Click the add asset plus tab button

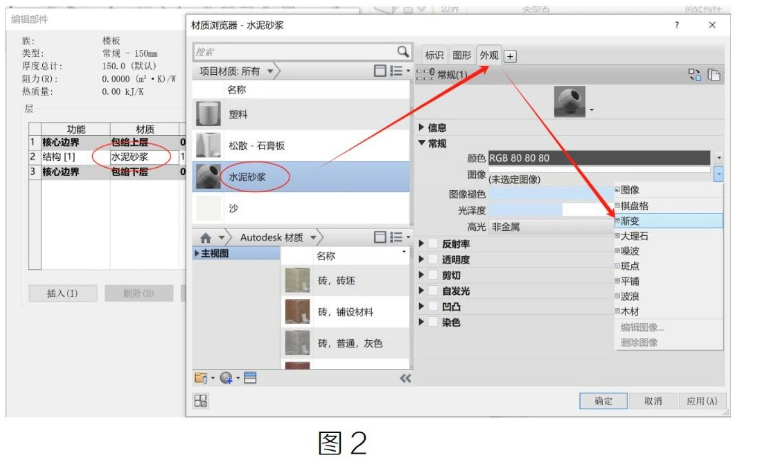tap(510, 56)
